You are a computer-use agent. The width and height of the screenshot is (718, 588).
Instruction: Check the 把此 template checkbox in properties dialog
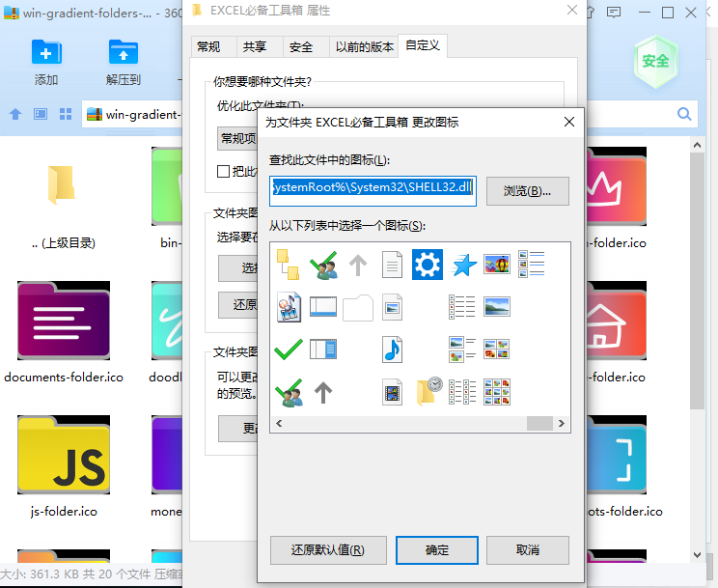pyautogui.click(x=223, y=172)
